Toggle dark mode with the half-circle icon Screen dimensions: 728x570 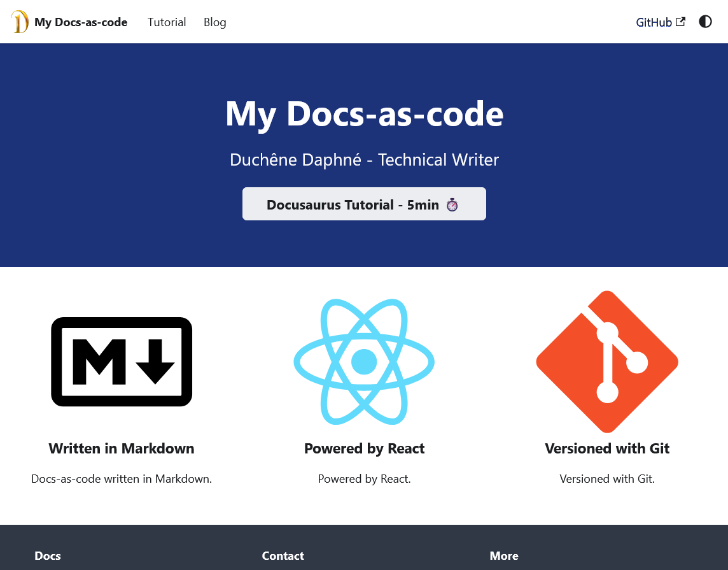click(705, 21)
